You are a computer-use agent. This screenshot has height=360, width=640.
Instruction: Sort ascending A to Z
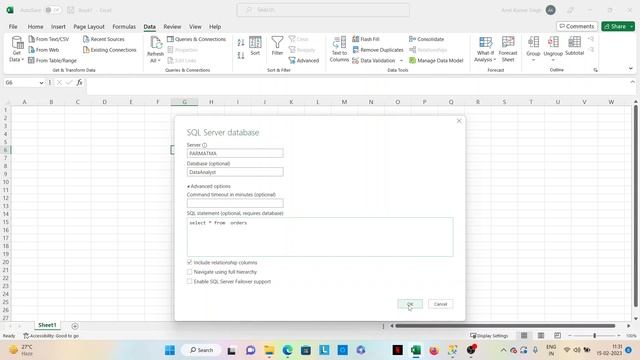241,42
